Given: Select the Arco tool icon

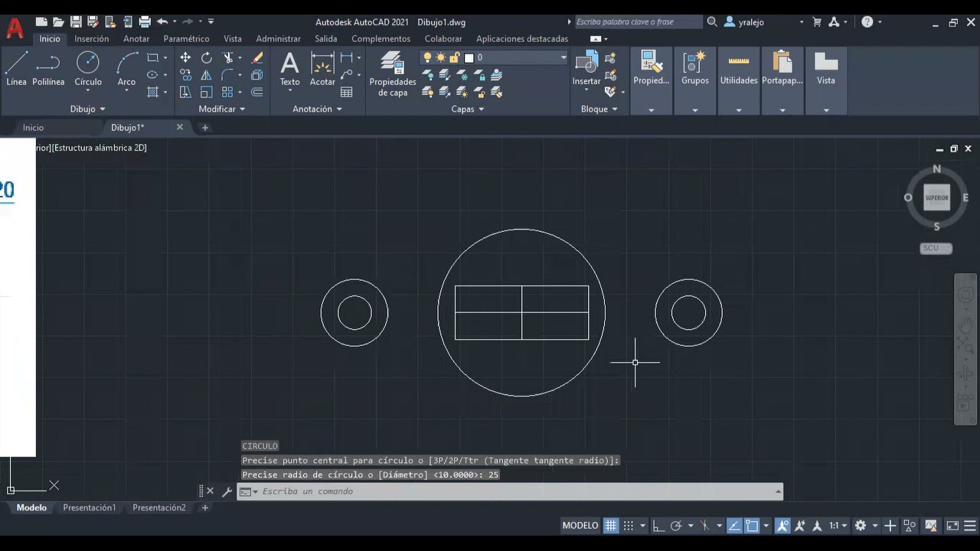Looking at the screenshot, I should pos(126,63).
